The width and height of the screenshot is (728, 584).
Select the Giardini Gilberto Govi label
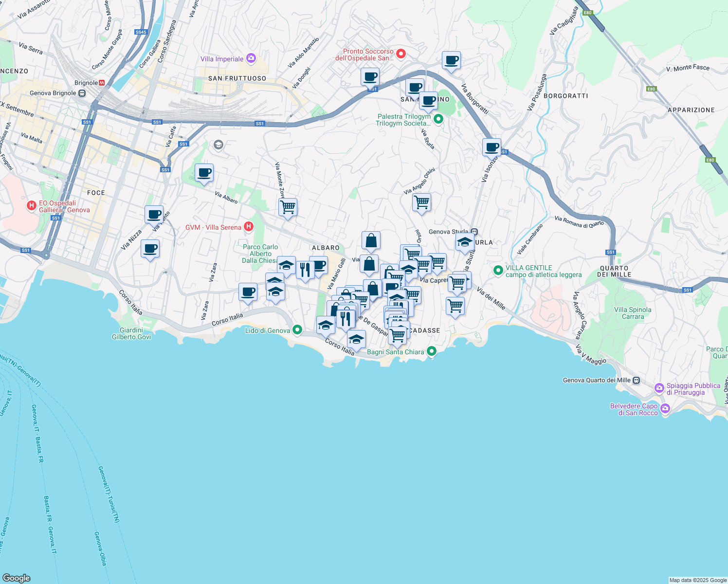(x=131, y=333)
